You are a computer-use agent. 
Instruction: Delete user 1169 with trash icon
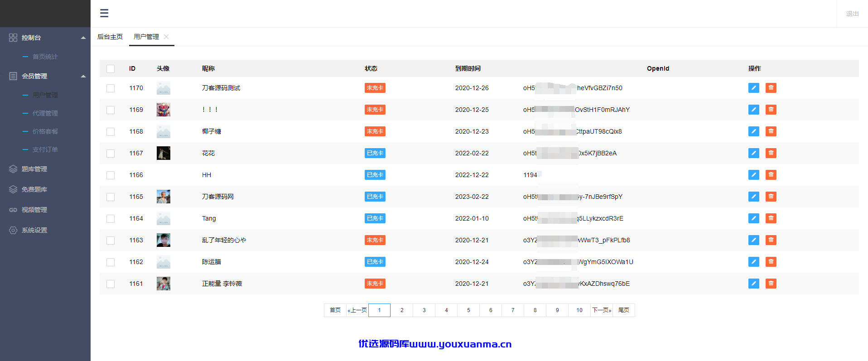click(x=771, y=110)
